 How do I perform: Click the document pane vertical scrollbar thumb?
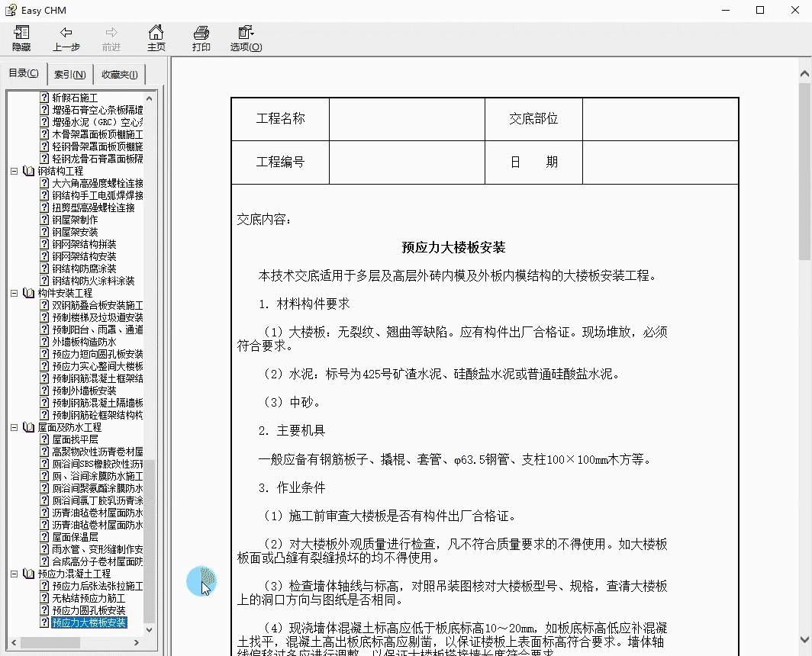(x=804, y=171)
